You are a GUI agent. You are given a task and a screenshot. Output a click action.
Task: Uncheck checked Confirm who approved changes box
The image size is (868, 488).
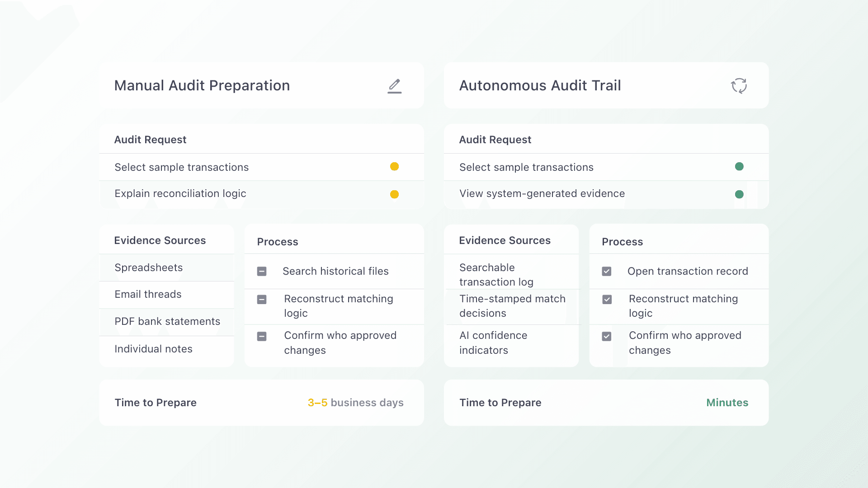607,337
